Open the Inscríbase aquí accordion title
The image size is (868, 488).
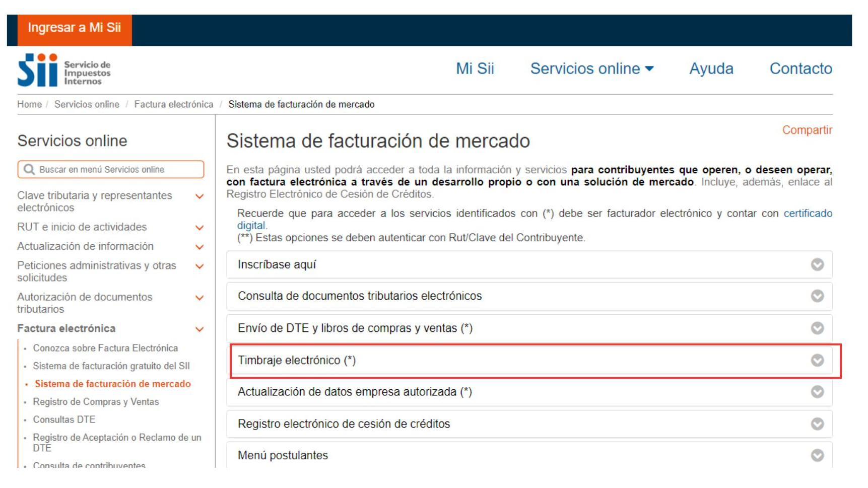[277, 264]
